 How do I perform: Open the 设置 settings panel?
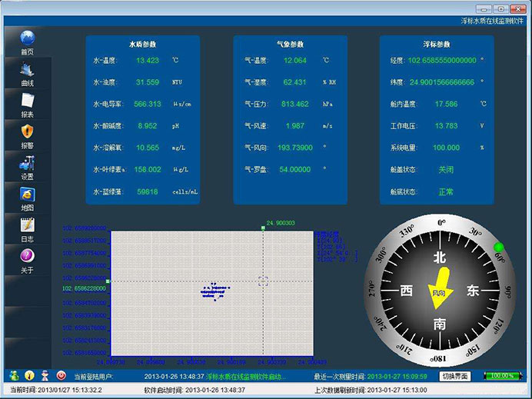(x=28, y=165)
